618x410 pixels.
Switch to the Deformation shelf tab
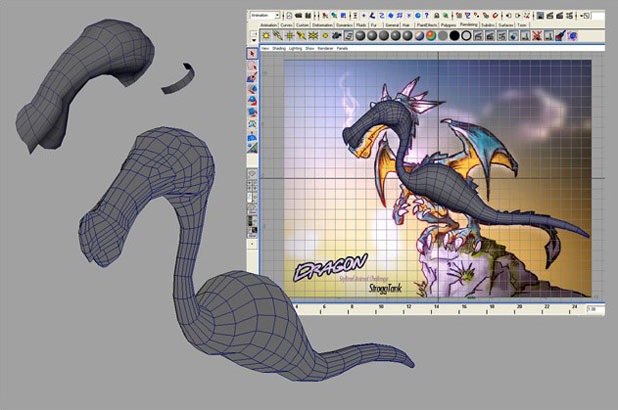tap(322, 25)
